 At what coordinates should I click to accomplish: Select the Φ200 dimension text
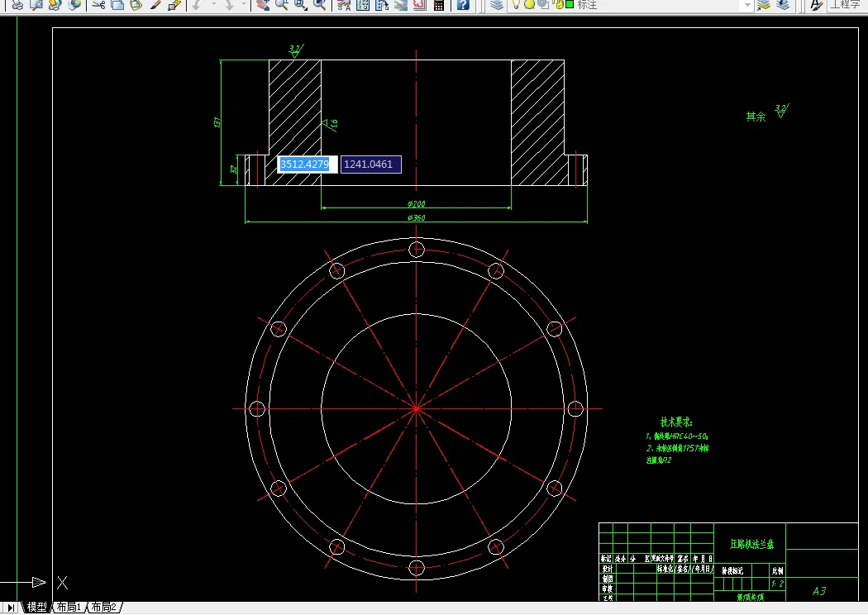coord(417,203)
